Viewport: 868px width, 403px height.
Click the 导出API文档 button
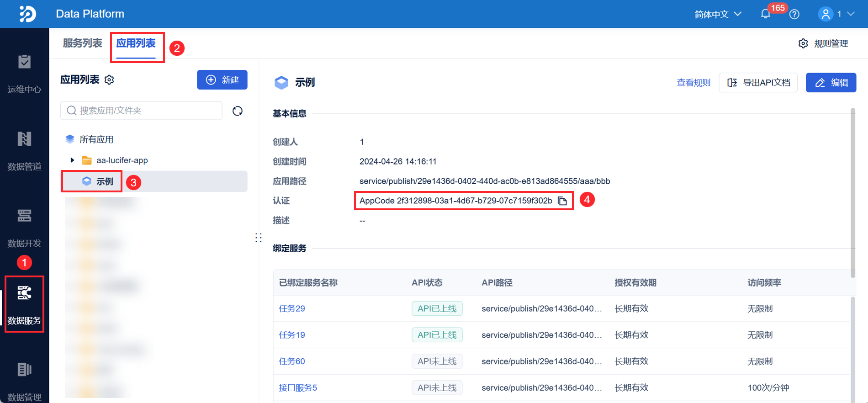coord(758,83)
